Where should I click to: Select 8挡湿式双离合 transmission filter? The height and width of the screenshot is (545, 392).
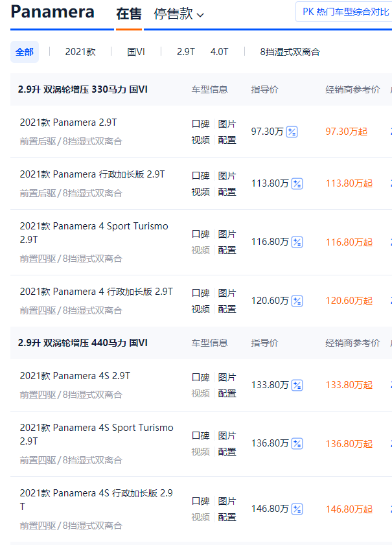290,52
